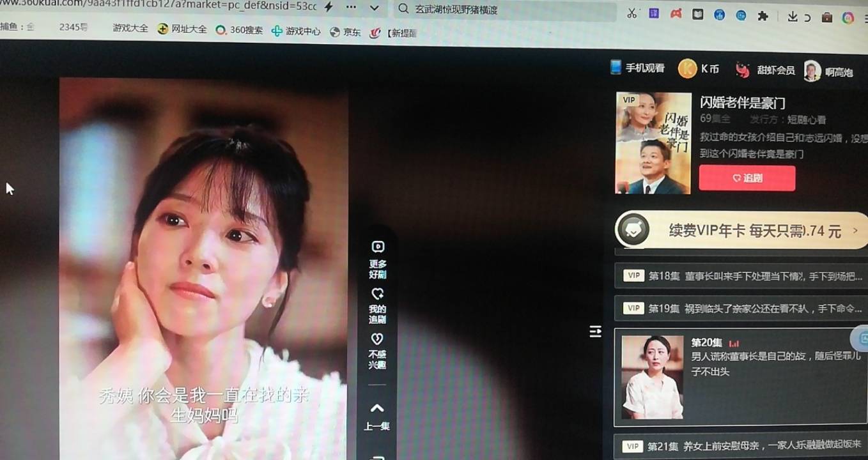Open the red gamepad extension icon
This screenshot has height=460, width=868.
tap(676, 13)
